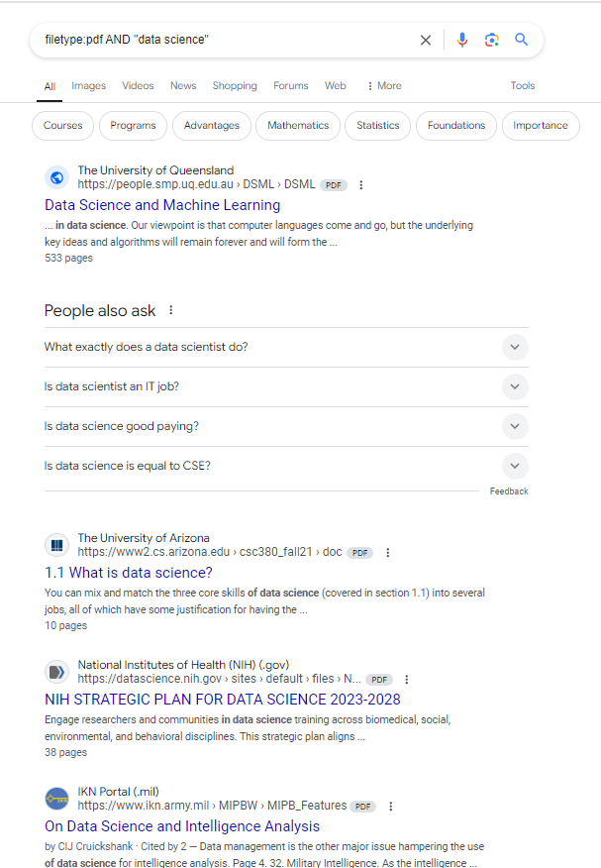Viewport: 601px width, 868px height.
Task: Select the Mathematics filter chip
Action: [298, 126]
